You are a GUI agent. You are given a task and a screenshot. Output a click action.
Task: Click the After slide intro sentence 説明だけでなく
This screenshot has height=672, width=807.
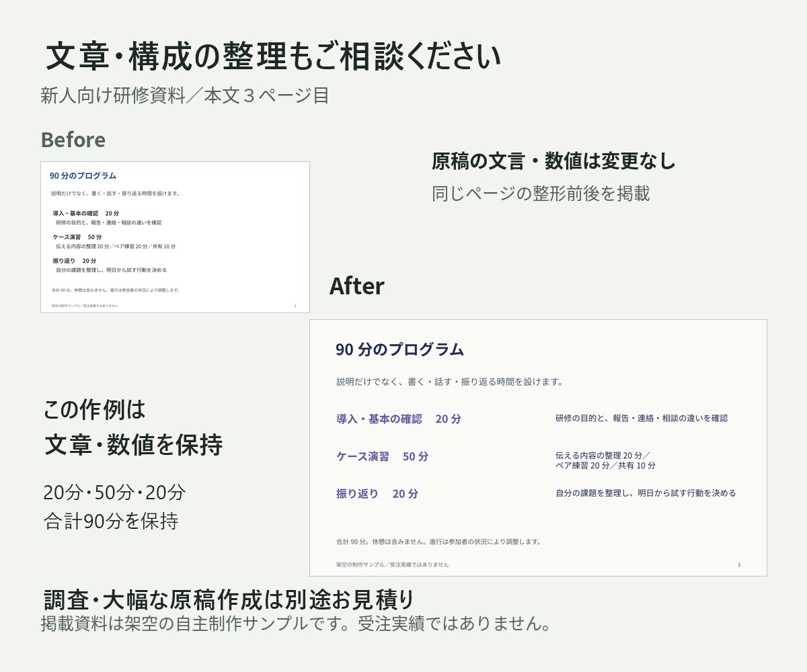[x=449, y=382]
